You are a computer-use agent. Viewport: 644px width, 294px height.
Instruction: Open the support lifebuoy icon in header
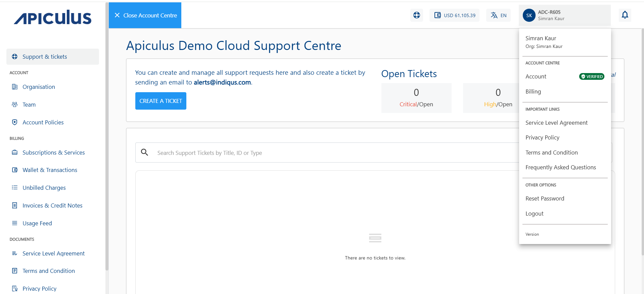coord(416,15)
